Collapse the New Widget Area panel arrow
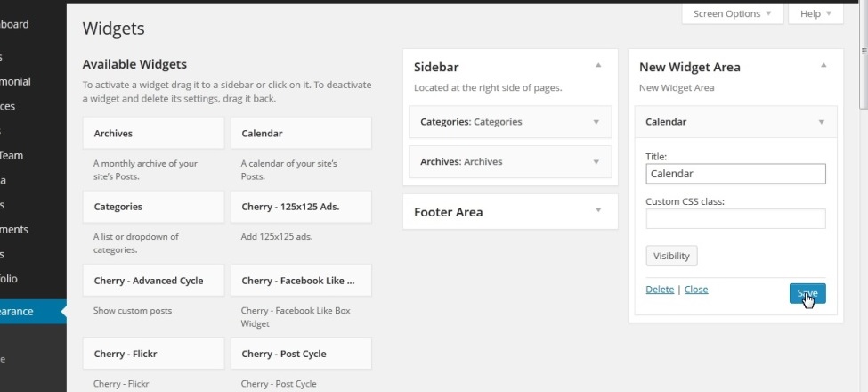Image resolution: width=868 pixels, height=392 pixels. [823, 66]
